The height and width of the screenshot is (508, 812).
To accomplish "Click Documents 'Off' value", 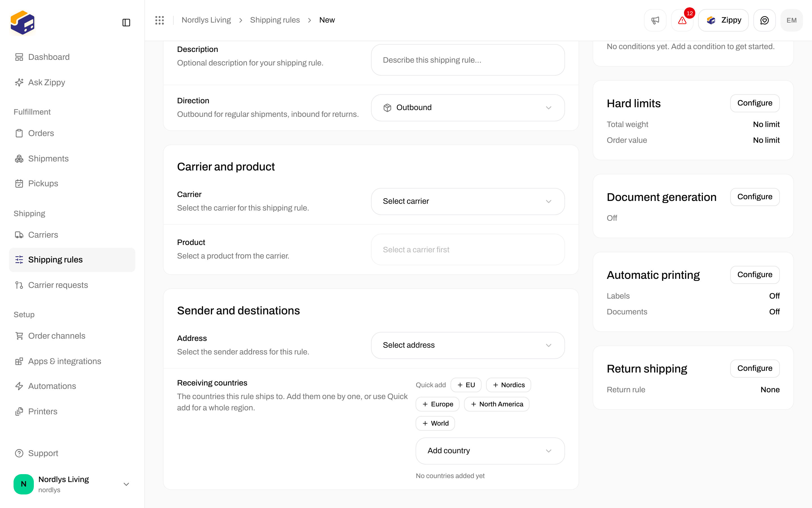I will (x=774, y=312).
